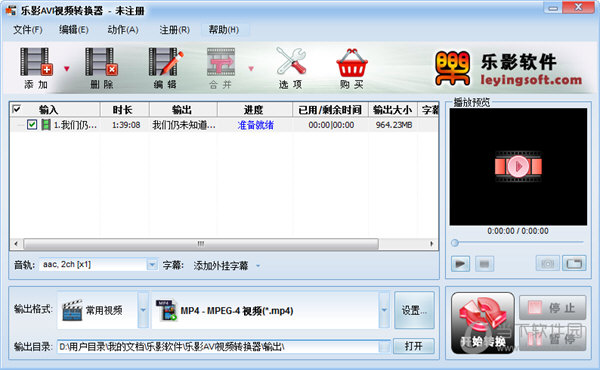Click the preview seek slider handle
The image size is (600, 370).
pyautogui.click(x=455, y=243)
